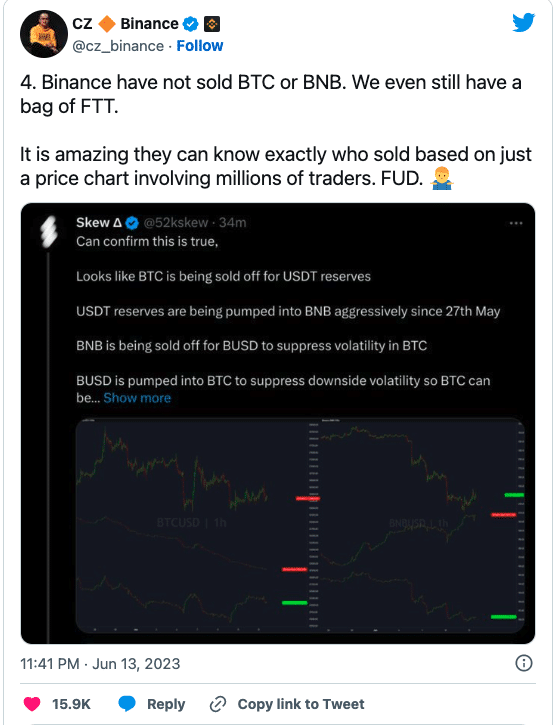The image size is (553, 725).
Task: Click Skew's blue verified checkmark
Action: [x=132, y=223]
